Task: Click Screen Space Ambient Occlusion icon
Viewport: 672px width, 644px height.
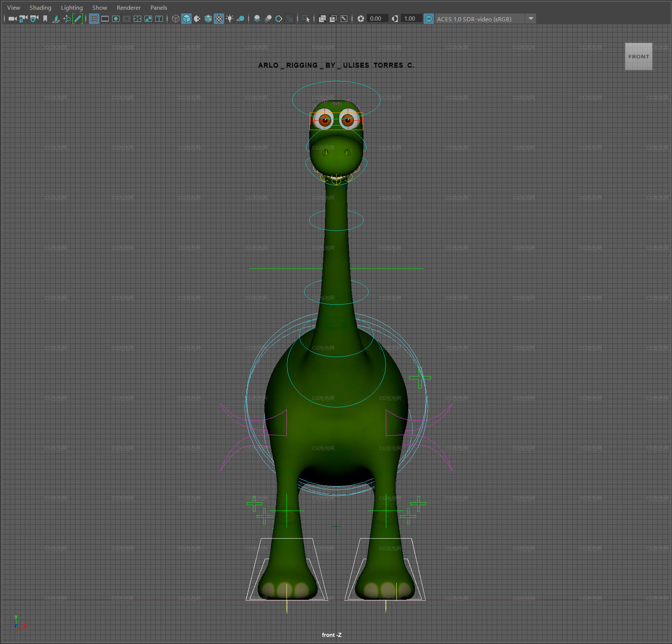Action: click(257, 19)
